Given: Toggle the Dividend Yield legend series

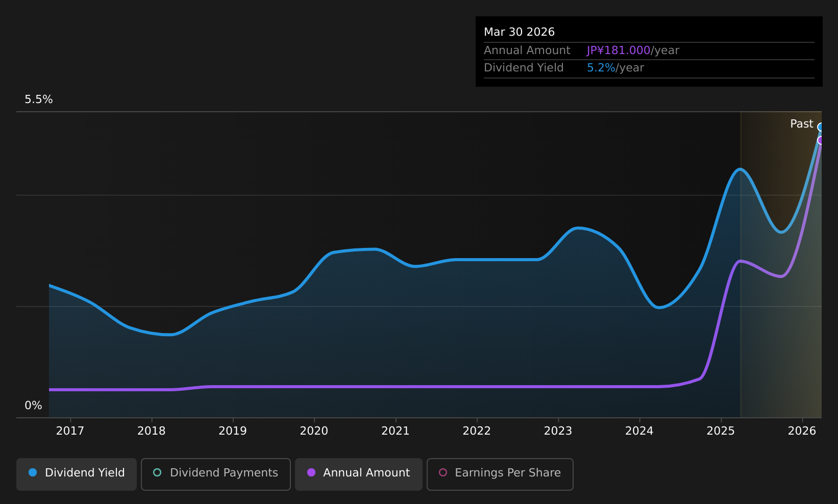Looking at the screenshot, I should (77, 474).
